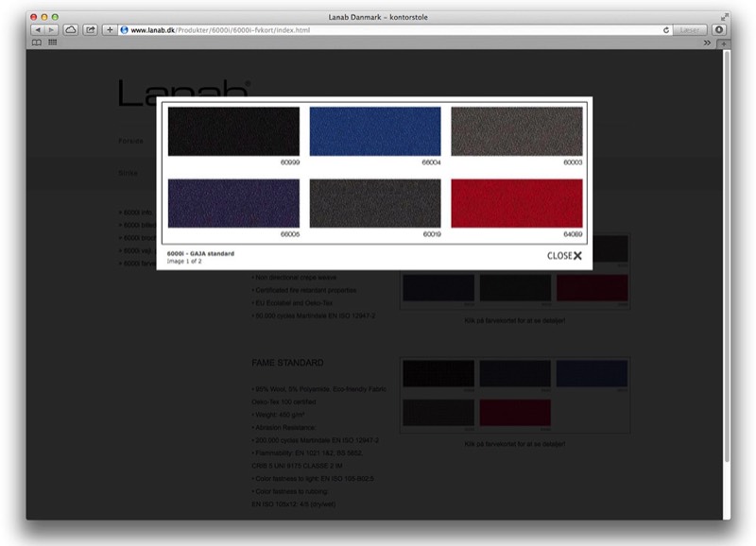Click the Læser reader button
Image resolution: width=756 pixels, height=546 pixels.
click(690, 30)
